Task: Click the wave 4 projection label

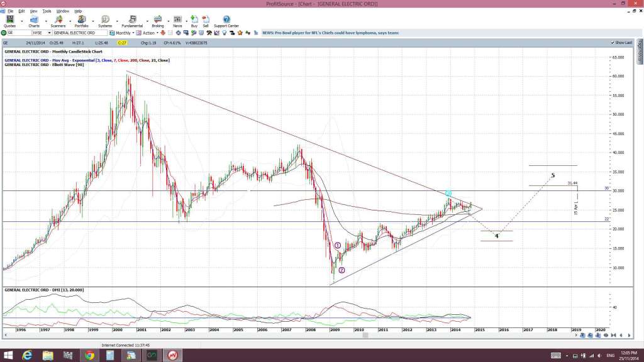Action: click(x=497, y=236)
